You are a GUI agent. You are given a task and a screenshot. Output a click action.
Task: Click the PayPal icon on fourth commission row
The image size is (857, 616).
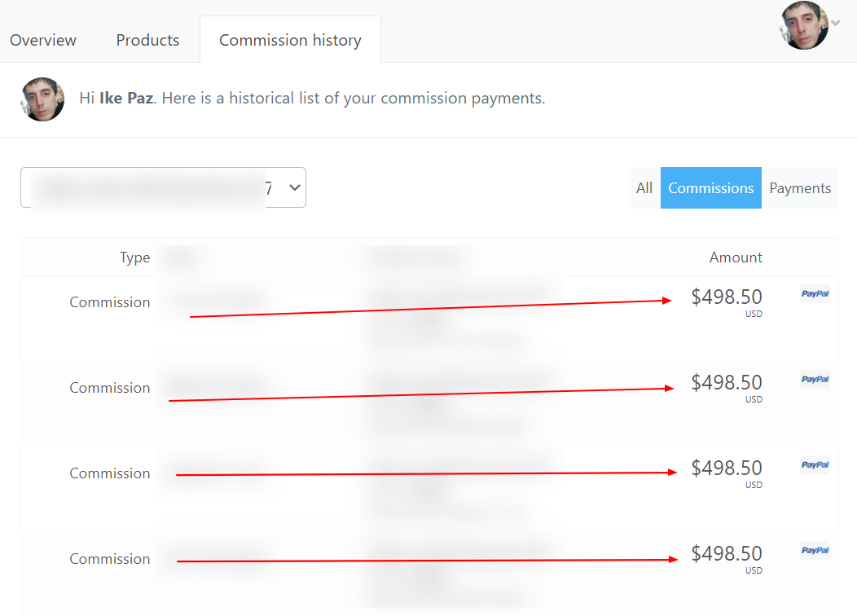click(815, 551)
